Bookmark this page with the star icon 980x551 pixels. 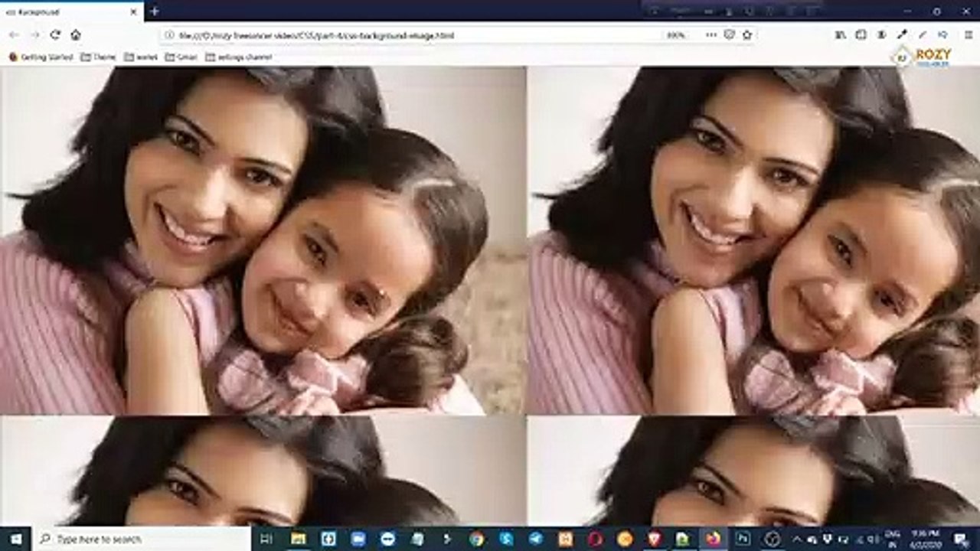tap(747, 35)
